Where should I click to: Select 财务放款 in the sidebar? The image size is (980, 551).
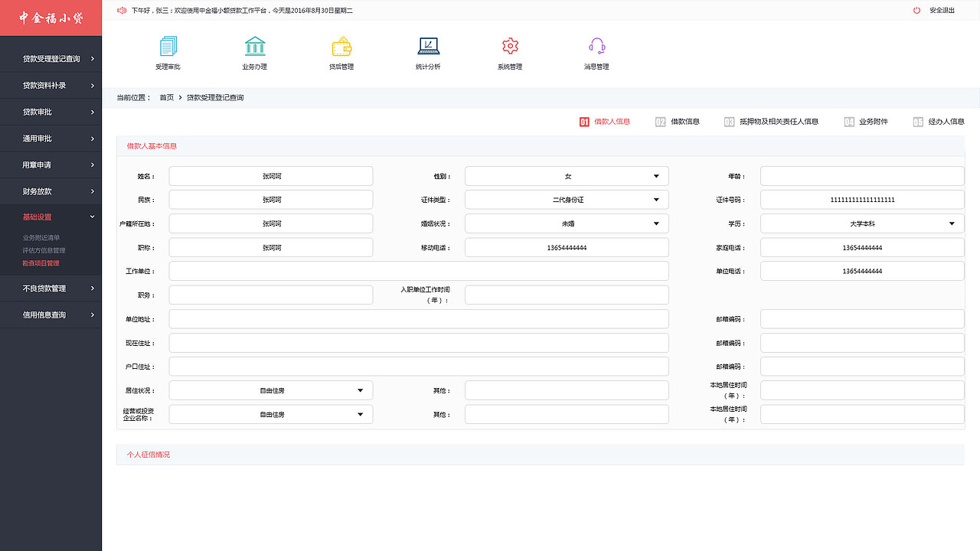tap(51, 191)
